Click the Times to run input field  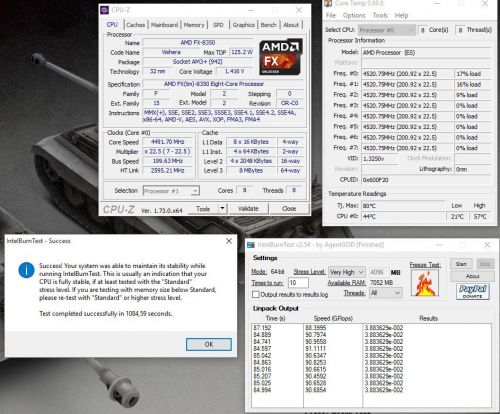coord(298,283)
